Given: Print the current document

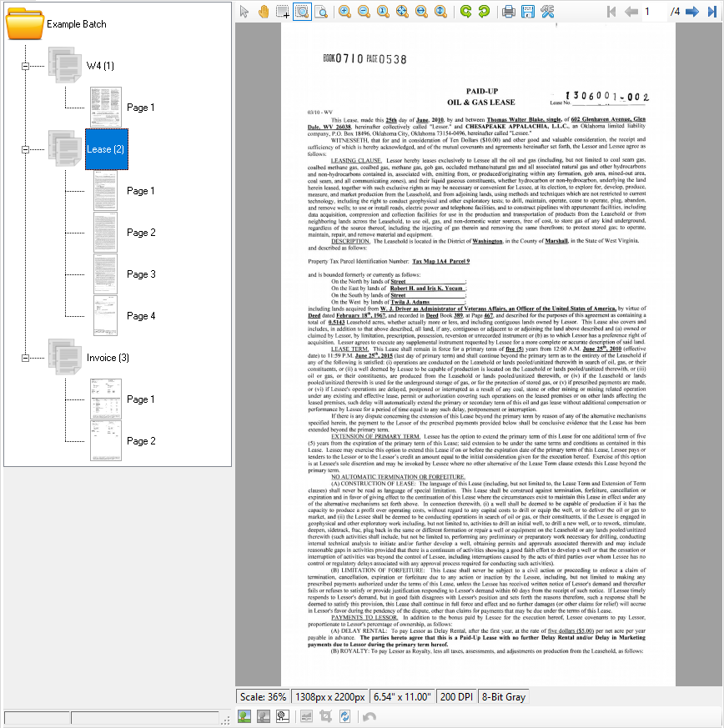Looking at the screenshot, I should [x=509, y=11].
